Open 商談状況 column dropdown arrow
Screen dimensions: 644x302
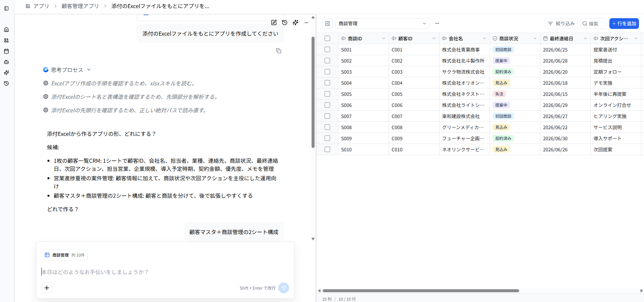(x=535, y=38)
